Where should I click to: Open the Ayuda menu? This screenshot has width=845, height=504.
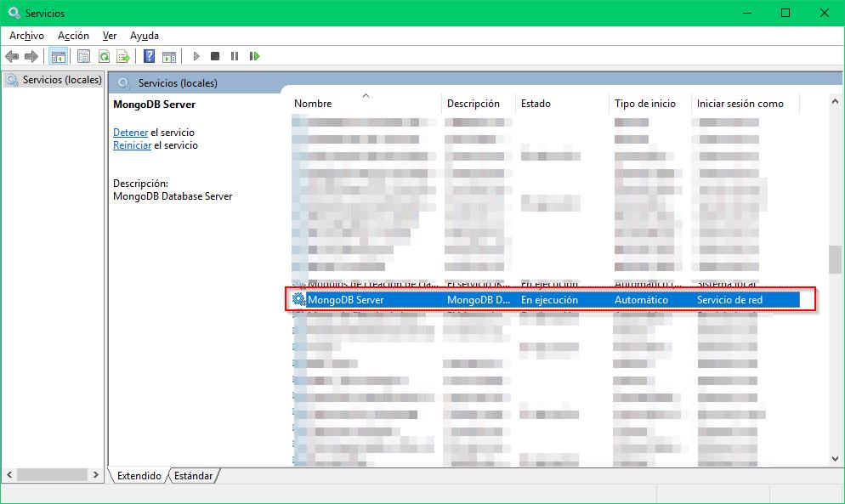[145, 36]
